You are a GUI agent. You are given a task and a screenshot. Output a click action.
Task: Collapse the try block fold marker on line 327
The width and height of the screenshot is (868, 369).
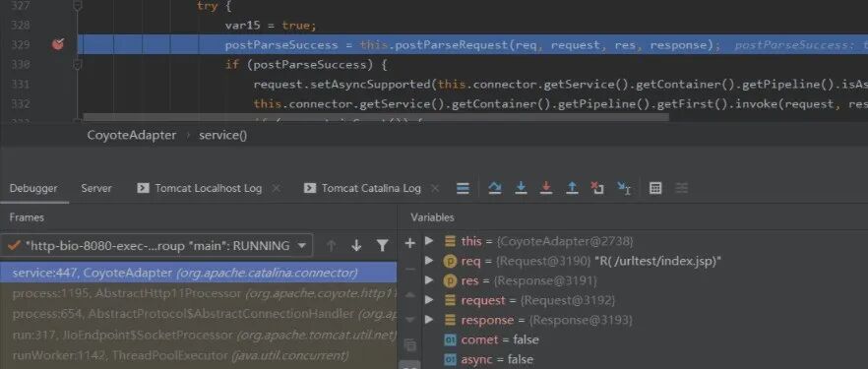[78, 6]
